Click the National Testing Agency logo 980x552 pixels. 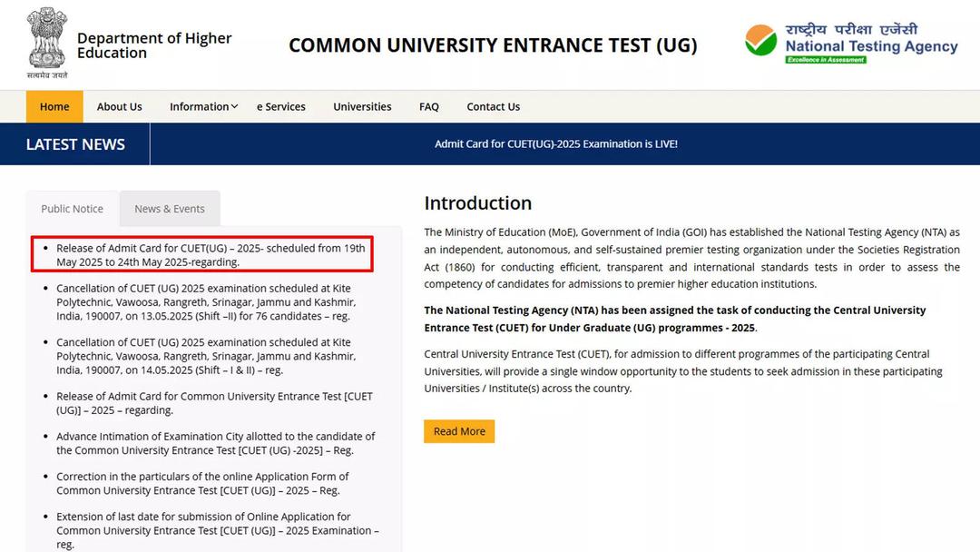(850, 44)
